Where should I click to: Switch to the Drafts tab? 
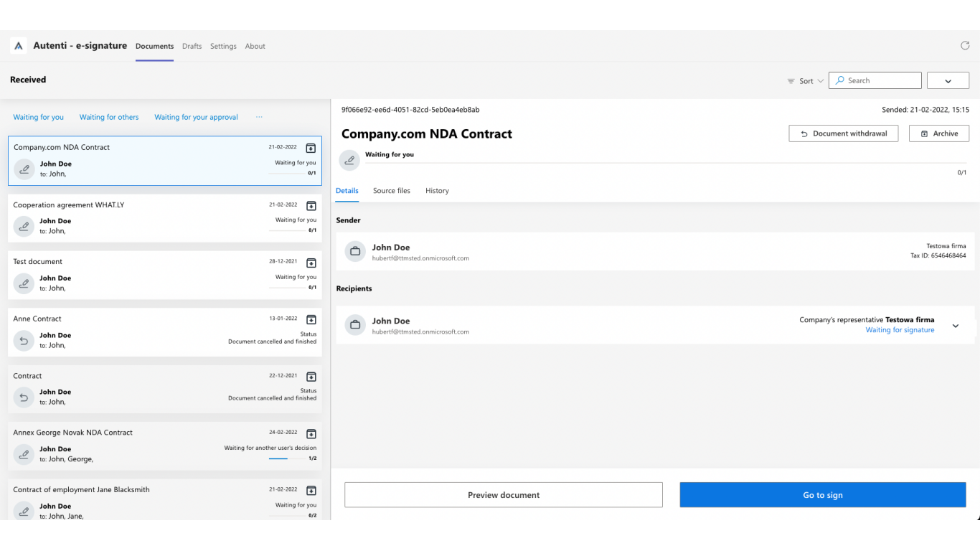coord(192,46)
